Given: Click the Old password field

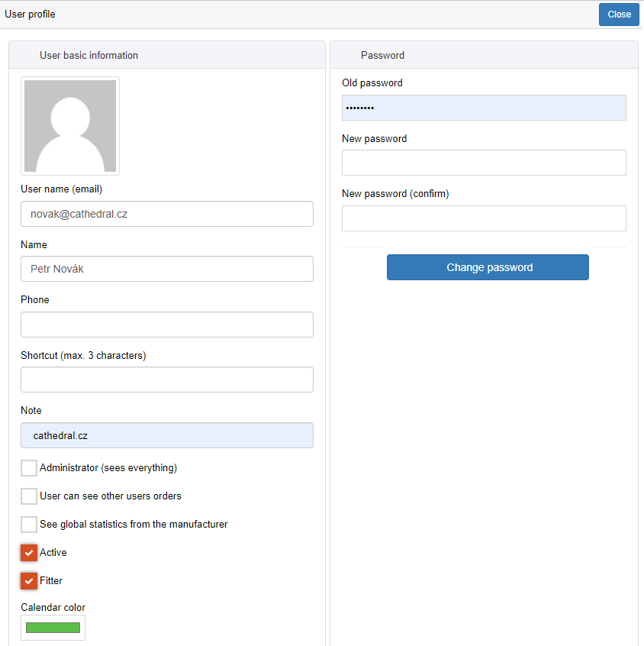Looking at the screenshot, I should (x=484, y=108).
